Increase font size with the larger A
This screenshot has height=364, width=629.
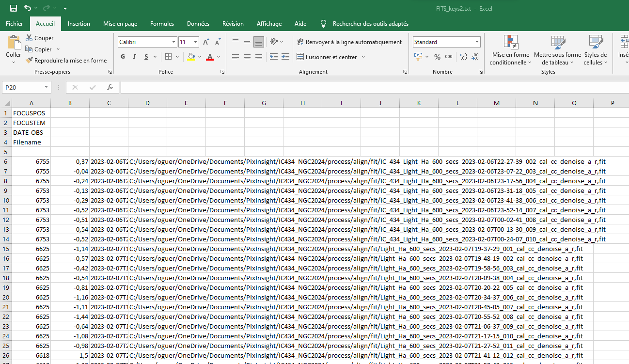point(206,42)
